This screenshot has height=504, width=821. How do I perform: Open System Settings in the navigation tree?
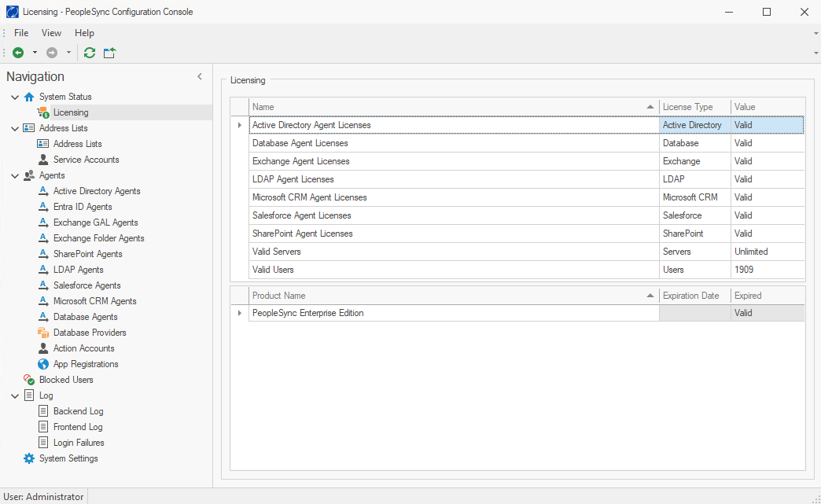click(68, 458)
